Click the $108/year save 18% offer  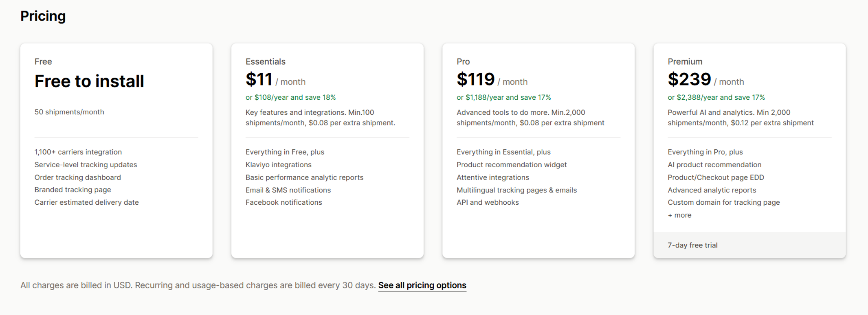[x=290, y=97]
